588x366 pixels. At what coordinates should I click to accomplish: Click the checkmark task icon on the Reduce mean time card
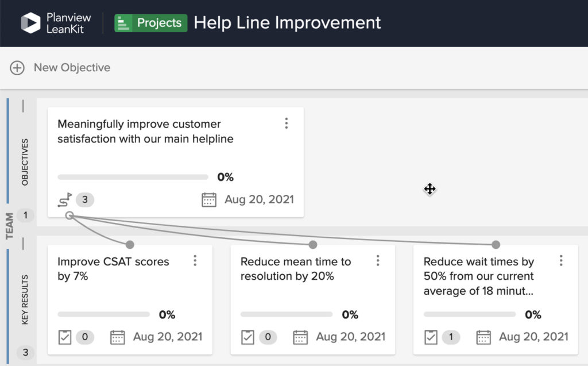[x=247, y=337]
